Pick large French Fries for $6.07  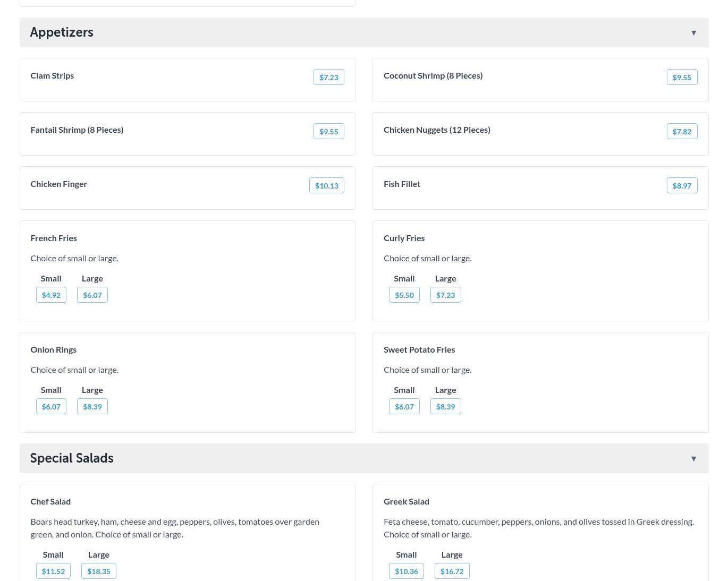pyautogui.click(x=92, y=295)
